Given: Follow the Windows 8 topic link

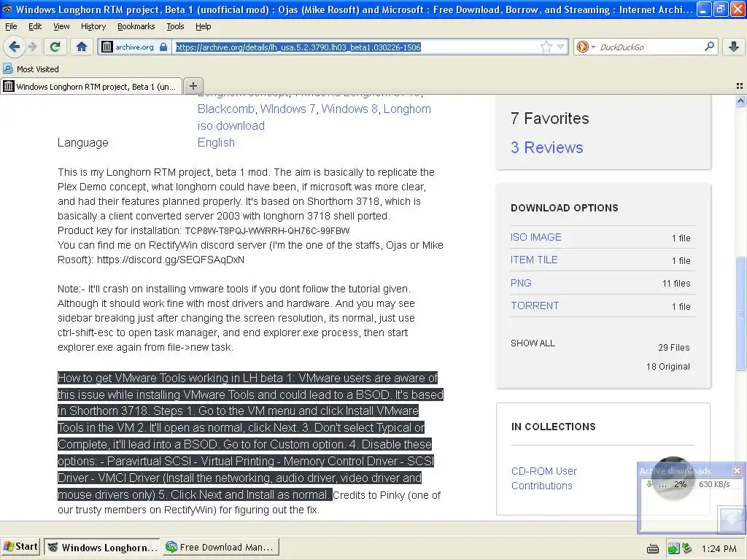Looking at the screenshot, I should point(349,109).
